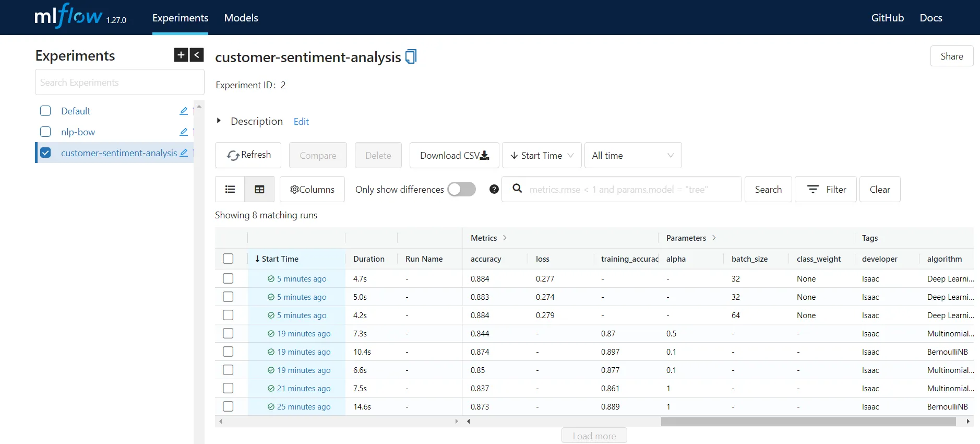Switch to the compact list view icon
The image size is (980, 444).
[x=230, y=189]
